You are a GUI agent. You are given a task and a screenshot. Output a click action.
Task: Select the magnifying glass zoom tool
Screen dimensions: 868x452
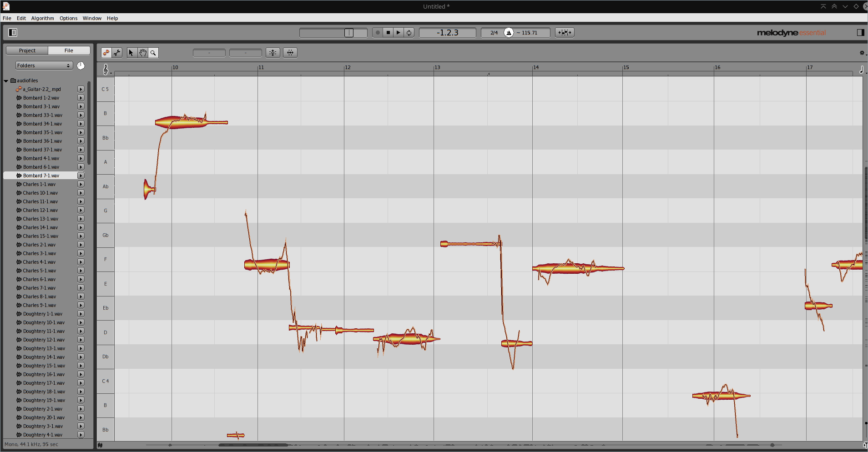(x=153, y=52)
